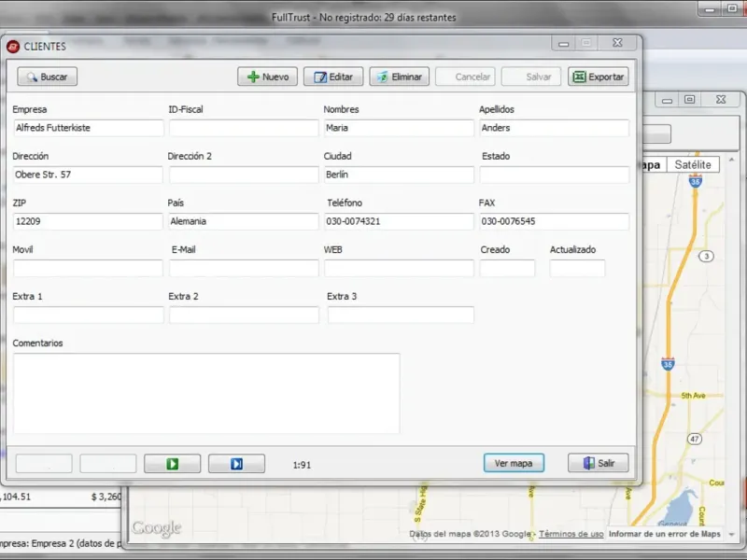Click the Ciudad field with Berlín
The height and width of the screenshot is (560, 747).
click(400, 175)
